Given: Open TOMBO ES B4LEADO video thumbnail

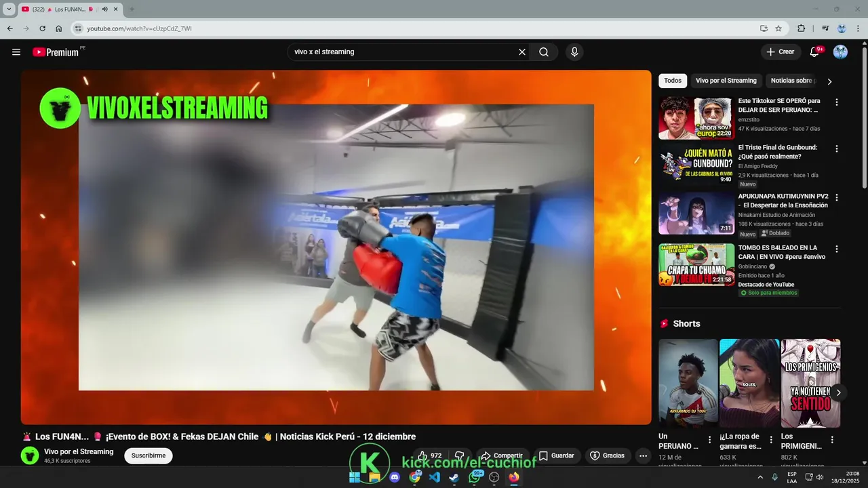Looking at the screenshot, I should point(696,265).
